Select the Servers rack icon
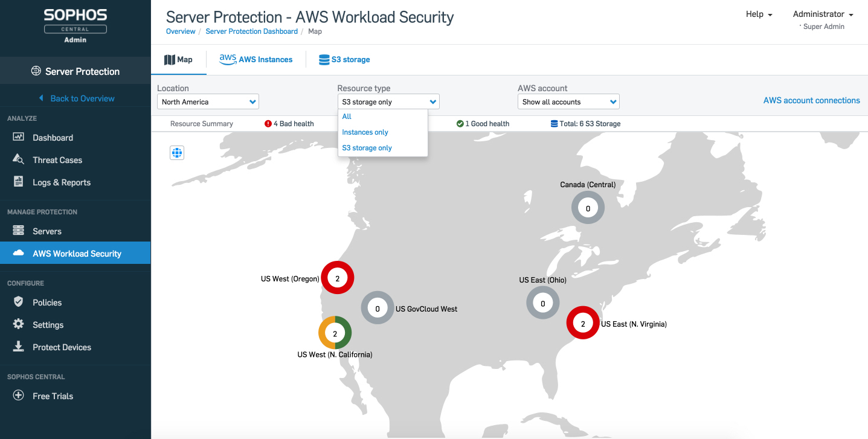This screenshot has height=439, width=868. coord(18,231)
